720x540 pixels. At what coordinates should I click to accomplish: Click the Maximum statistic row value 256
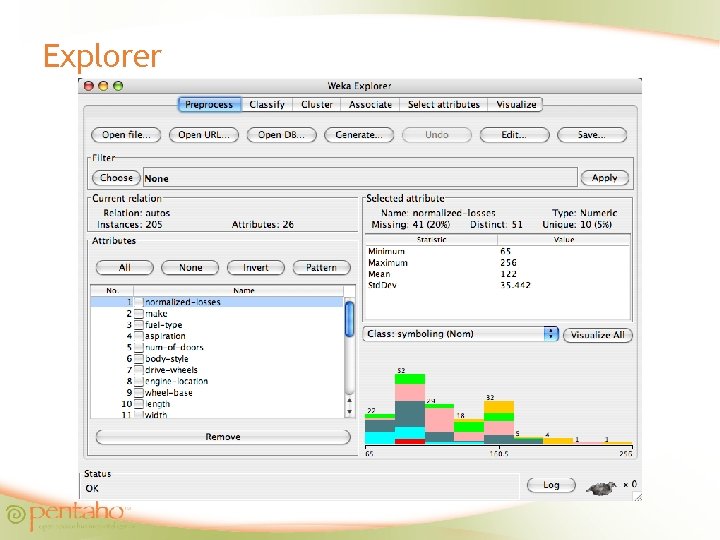click(x=508, y=263)
